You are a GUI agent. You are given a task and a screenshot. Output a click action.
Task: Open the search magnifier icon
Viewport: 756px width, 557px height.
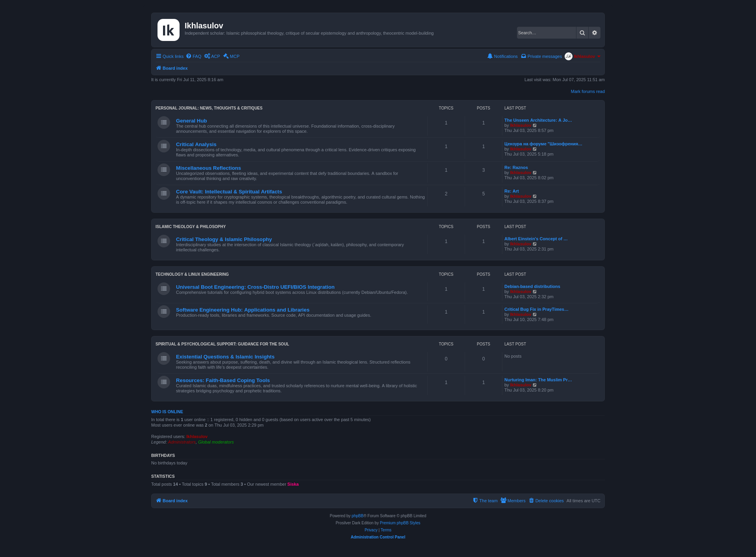(x=582, y=33)
